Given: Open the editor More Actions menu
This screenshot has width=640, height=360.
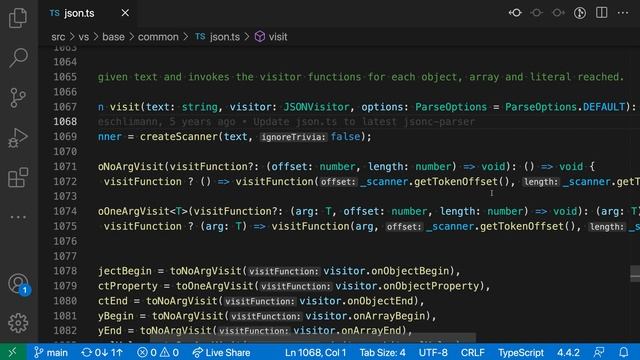Looking at the screenshot, I should (623, 13).
